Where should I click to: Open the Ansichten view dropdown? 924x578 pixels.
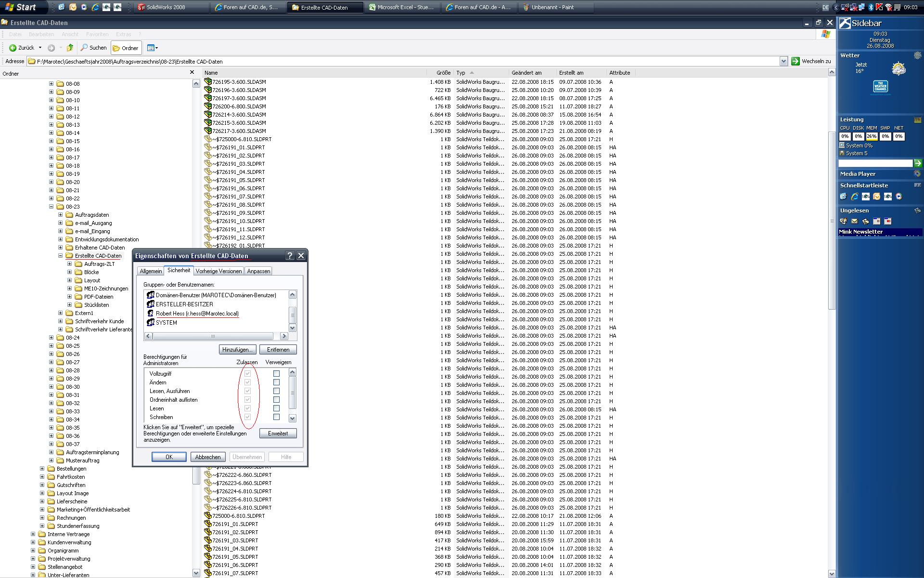tap(153, 48)
